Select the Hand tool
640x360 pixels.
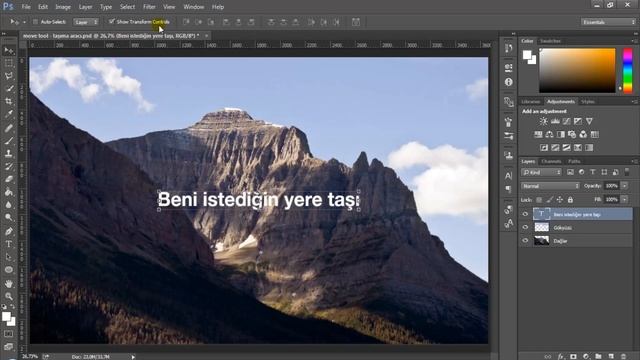[9, 283]
